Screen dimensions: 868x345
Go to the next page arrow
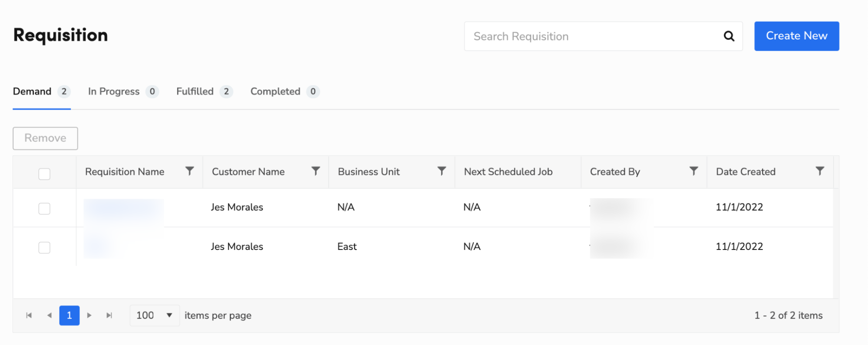[89, 315]
